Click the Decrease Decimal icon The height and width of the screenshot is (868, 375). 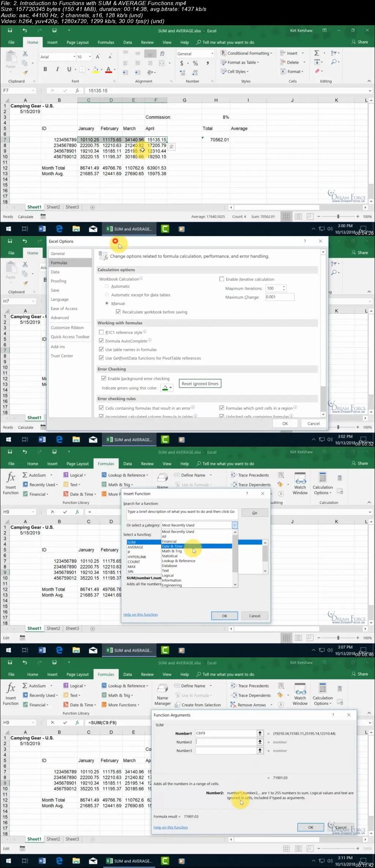point(195,73)
